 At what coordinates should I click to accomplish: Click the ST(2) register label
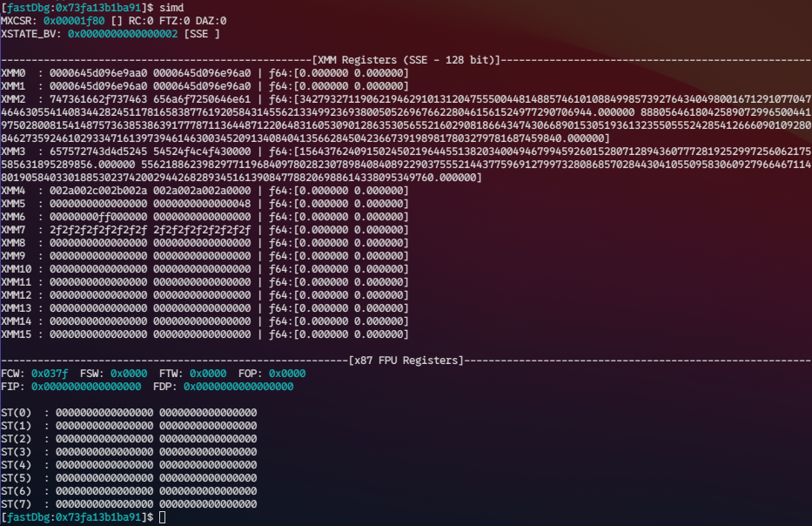(x=16, y=439)
